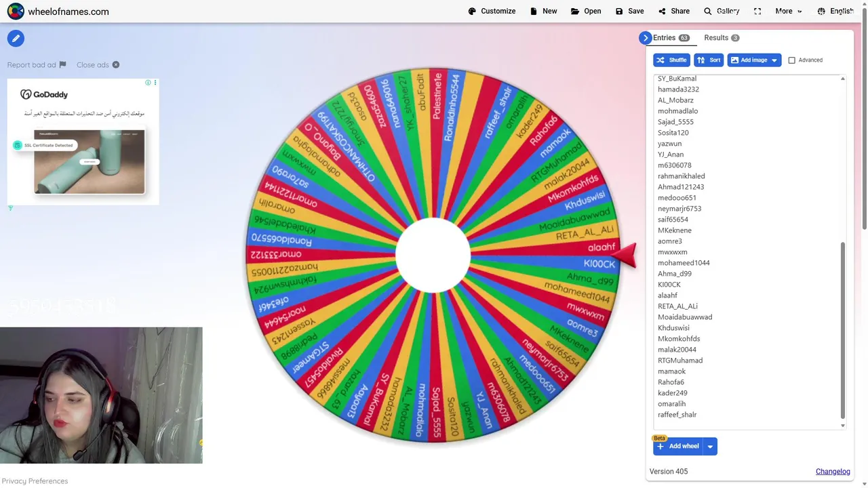868x488 pixels.
Task: Select entry text 'Moaidabuawwad'
Action: point(685,317)
